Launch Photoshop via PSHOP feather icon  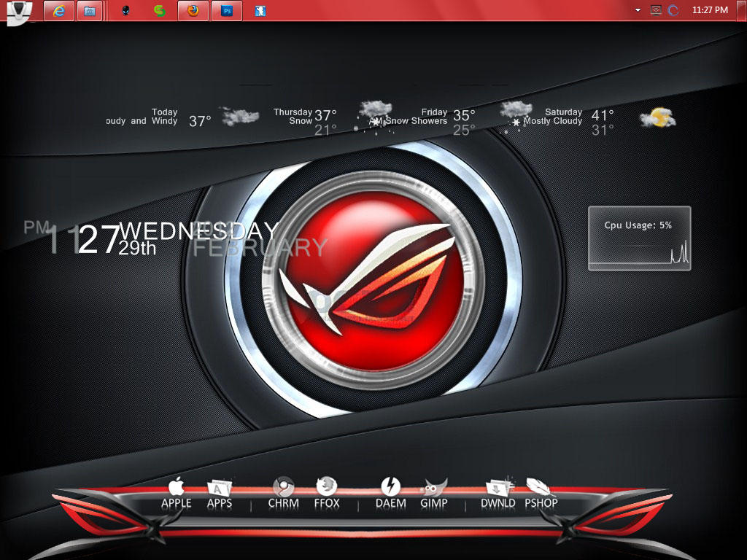point(541,493)
